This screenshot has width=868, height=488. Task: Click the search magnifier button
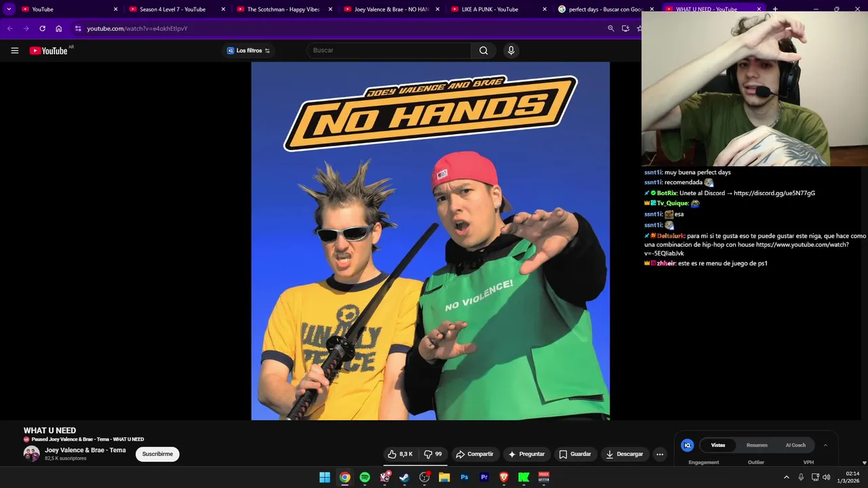(484, 50)
